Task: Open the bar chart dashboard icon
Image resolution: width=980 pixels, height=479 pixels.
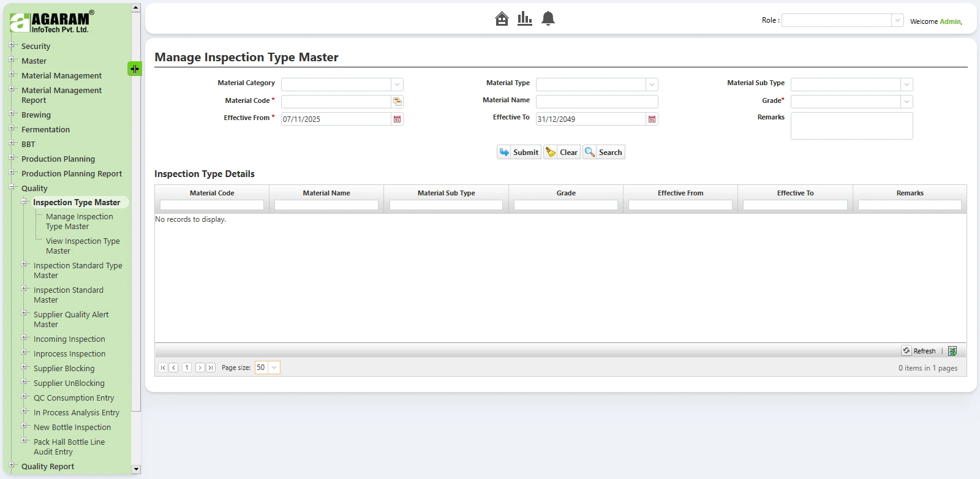Action: (524, 19)
